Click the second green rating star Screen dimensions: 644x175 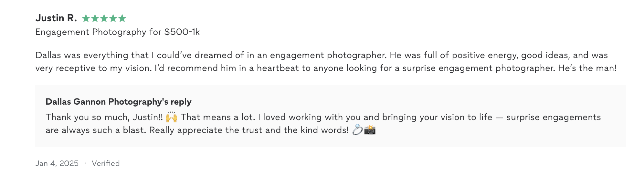click(x=95, y=18)
